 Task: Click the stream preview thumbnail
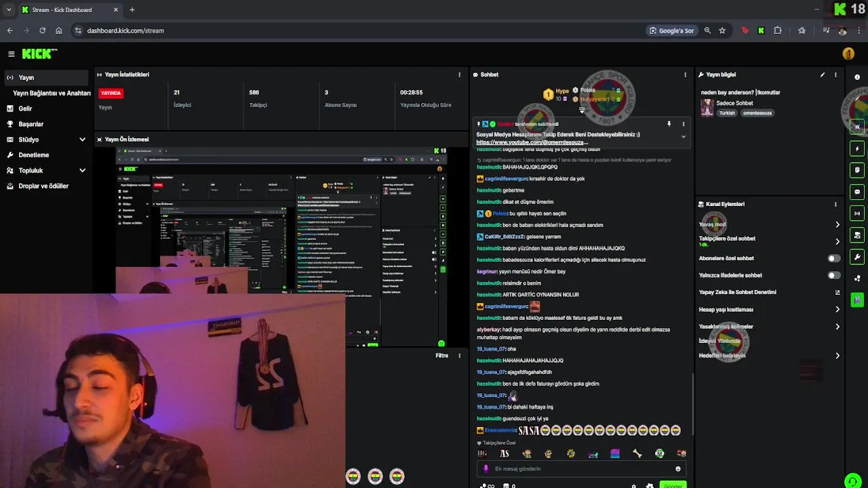point(281,247)
